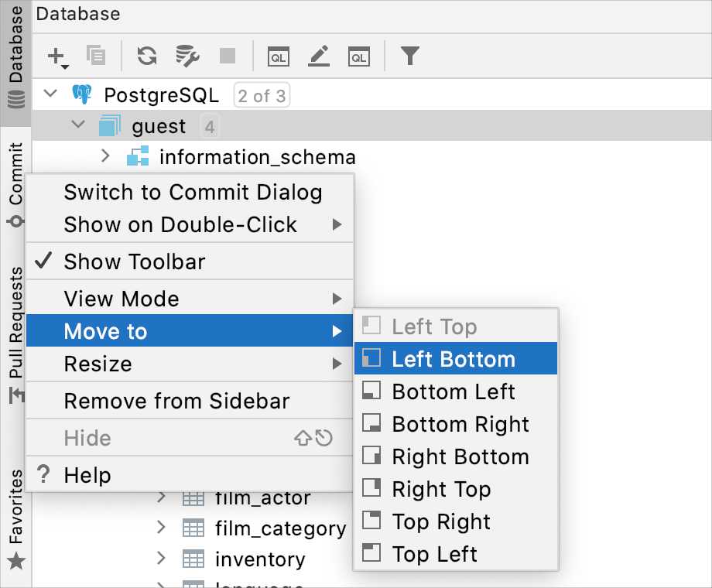Jump to the Query Console via QL icon
Image resolution: width=712 pixels, height=588 pixels.
pyautogui.click(x=279, y=56)
